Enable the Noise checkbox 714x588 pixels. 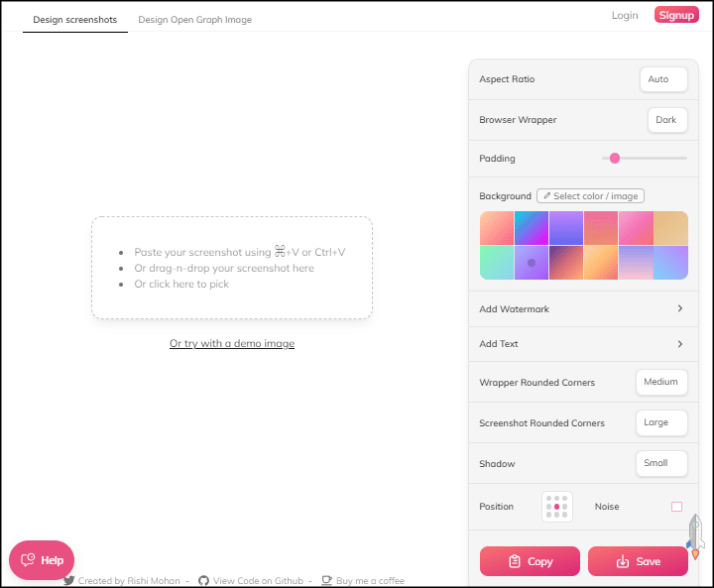676,507
